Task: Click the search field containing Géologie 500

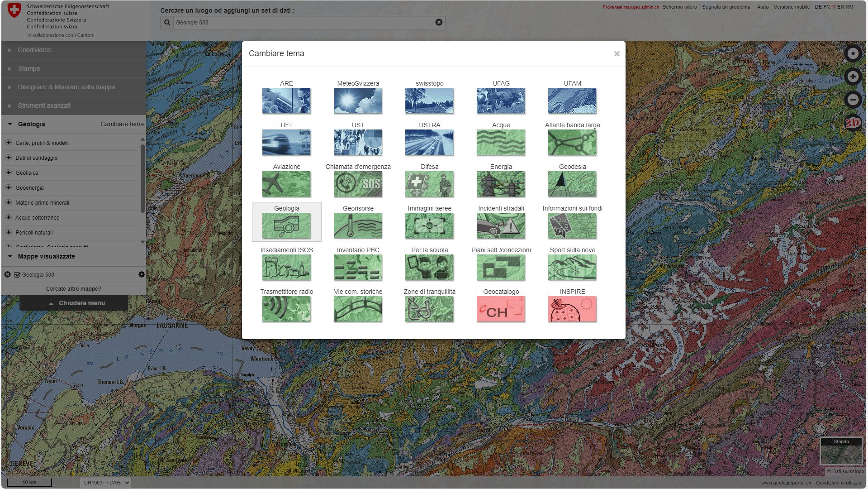Action: click(303, 23)
